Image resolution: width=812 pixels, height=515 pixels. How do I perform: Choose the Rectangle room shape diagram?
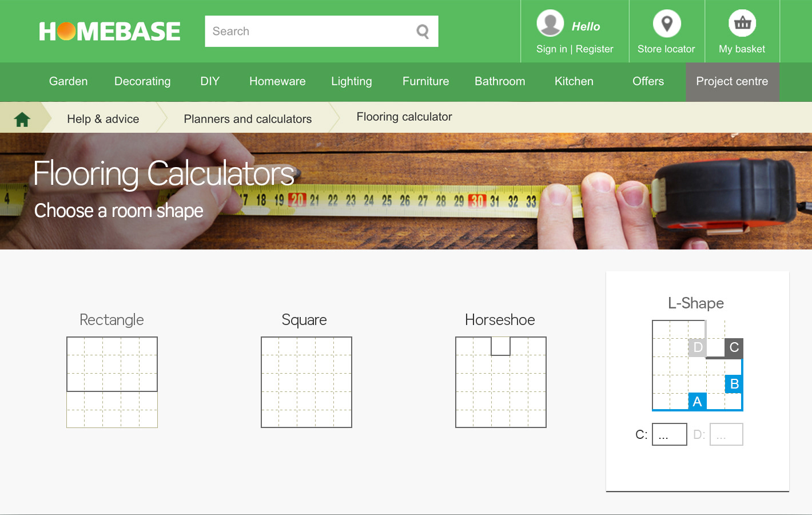tap(112, 382)
